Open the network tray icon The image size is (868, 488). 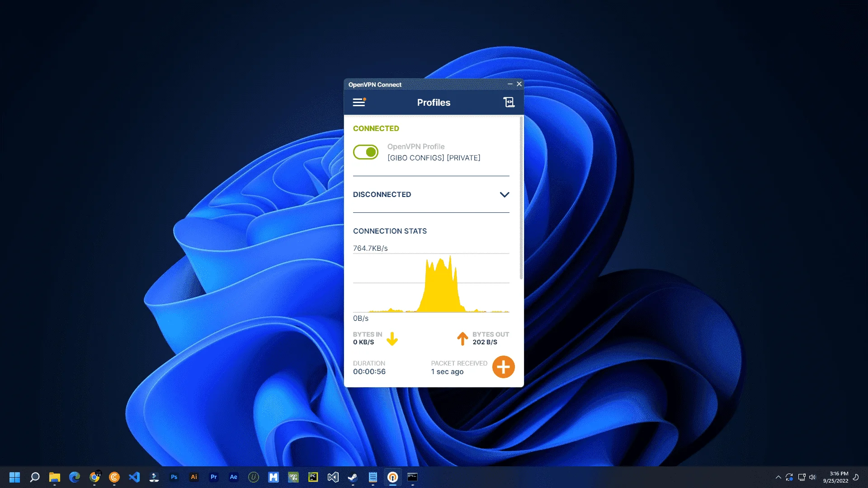pos(802,477)
